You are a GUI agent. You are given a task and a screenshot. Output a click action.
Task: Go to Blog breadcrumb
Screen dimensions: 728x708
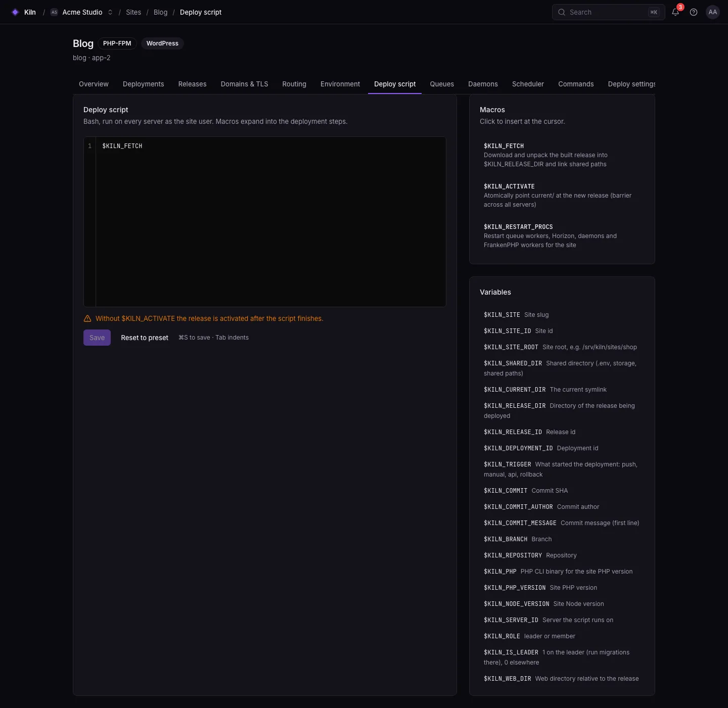[160, 12]
